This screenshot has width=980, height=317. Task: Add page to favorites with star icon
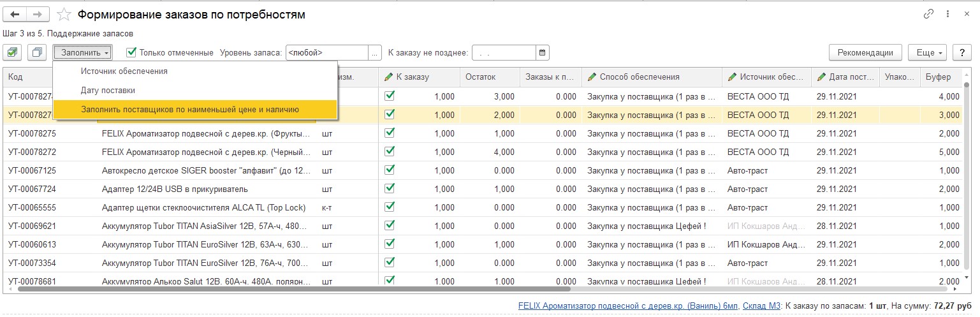[64, 14]
